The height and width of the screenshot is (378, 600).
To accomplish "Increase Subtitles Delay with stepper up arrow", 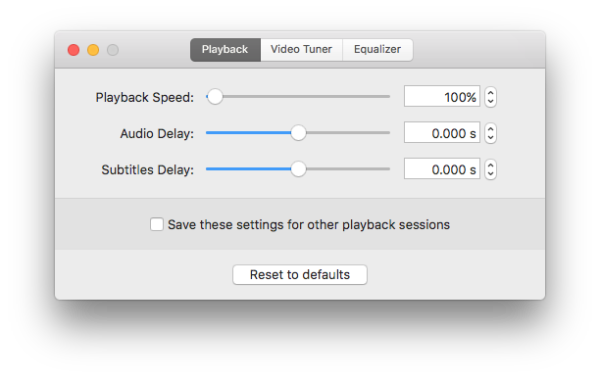I will point(490,165).
